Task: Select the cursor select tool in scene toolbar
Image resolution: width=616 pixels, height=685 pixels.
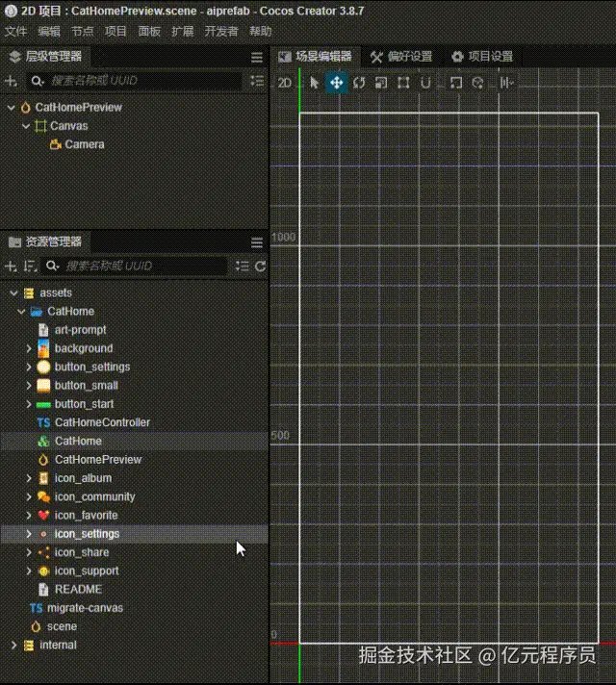Action: (x=314, y=83)
